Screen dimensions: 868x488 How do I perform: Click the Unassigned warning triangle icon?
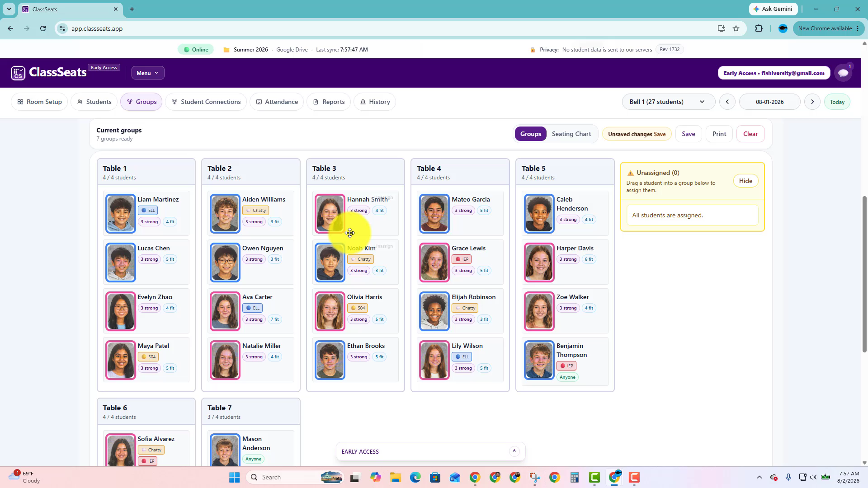point(630,173)
